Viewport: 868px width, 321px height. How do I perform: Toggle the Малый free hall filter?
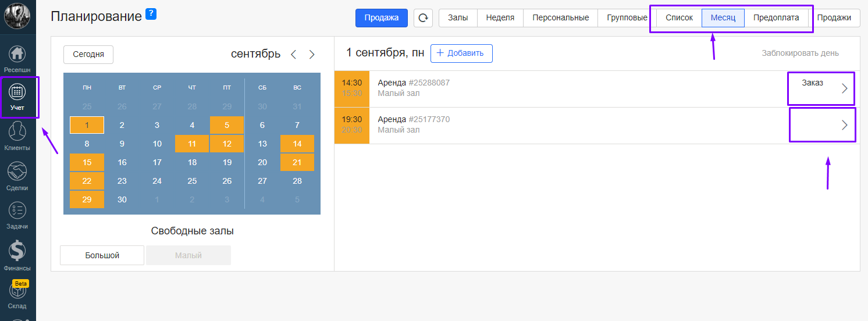(188, 255)
